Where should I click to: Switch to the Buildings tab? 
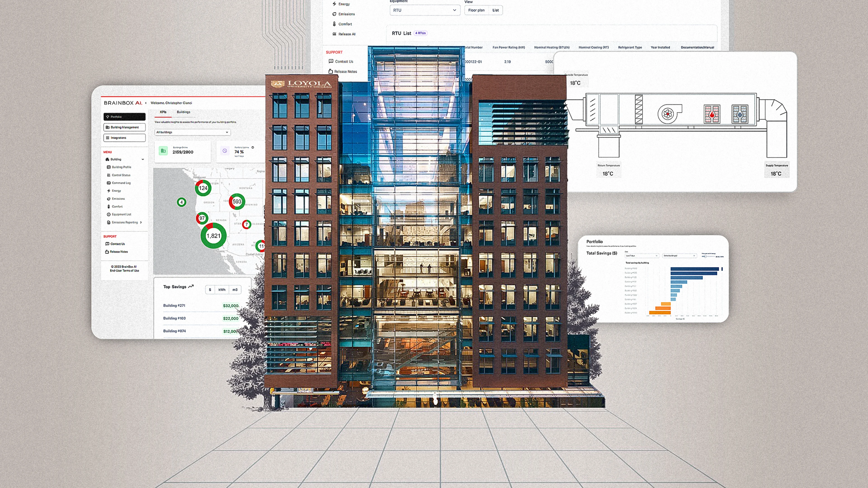pos(184,113)
